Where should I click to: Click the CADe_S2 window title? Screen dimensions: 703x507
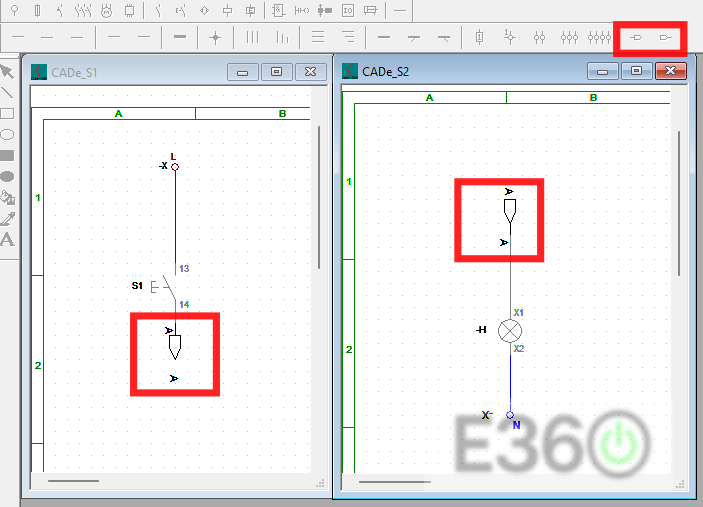tap(386, 72)
